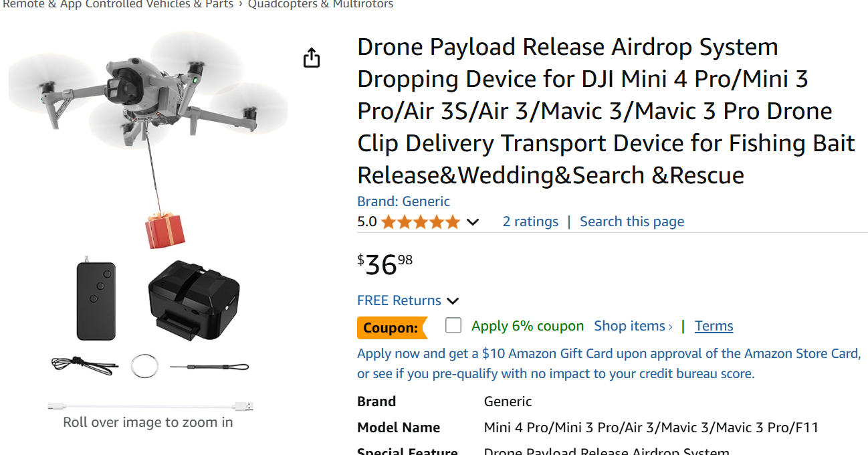This screenshot has width=868, height=455.
Task: Click the Coupon badge label
Action: [392, 328]
